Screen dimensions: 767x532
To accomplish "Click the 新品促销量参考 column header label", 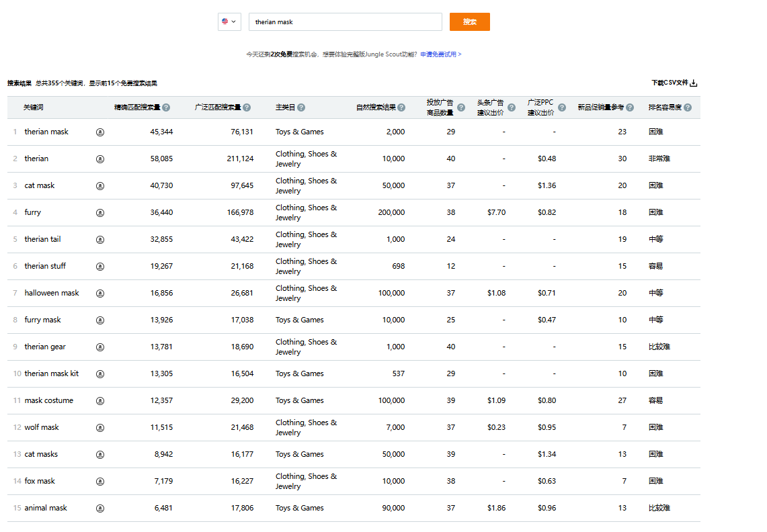I will pos(601,107).
